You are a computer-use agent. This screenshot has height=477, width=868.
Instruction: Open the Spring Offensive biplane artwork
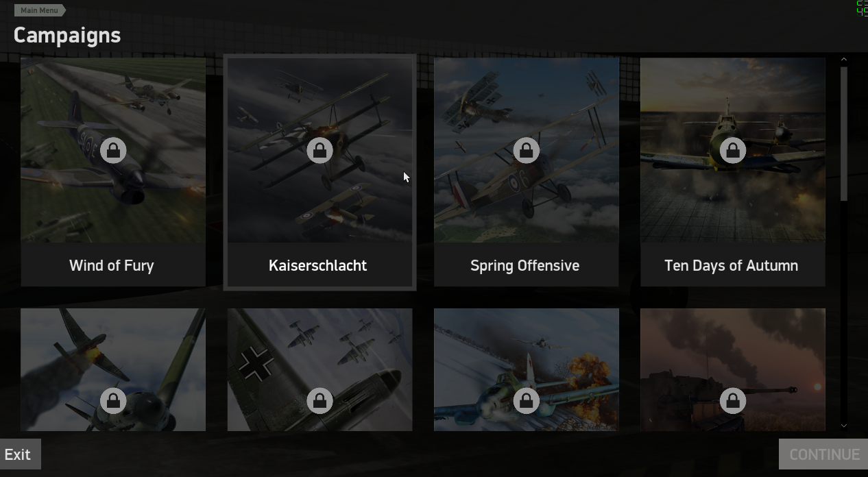[x=527, y=150]
